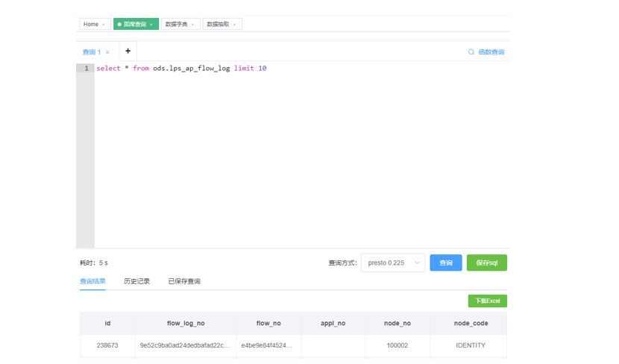
Task: Select the 查询 1 editor tab
Action: click(x=92, y=52)
